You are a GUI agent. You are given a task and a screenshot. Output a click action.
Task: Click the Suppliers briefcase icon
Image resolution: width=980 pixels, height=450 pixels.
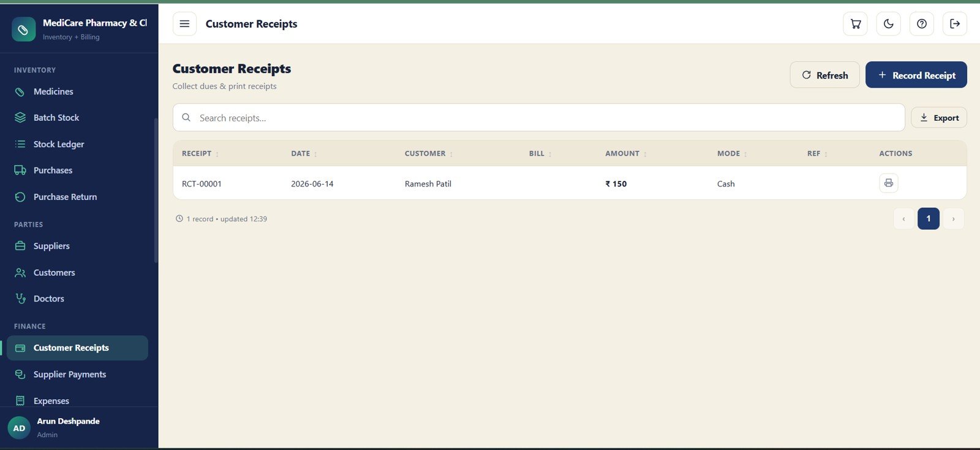pyautogui.click(x=20, y=246)
